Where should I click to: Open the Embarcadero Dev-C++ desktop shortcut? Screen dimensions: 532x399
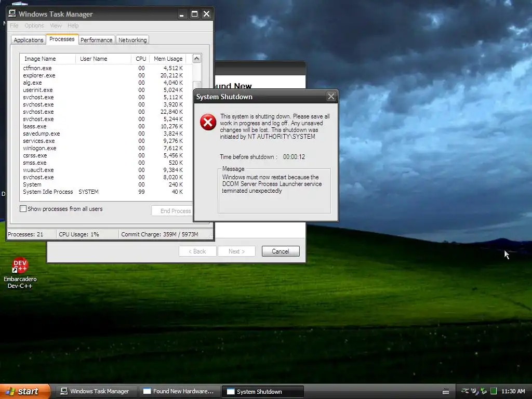click(x=20, y=273)
